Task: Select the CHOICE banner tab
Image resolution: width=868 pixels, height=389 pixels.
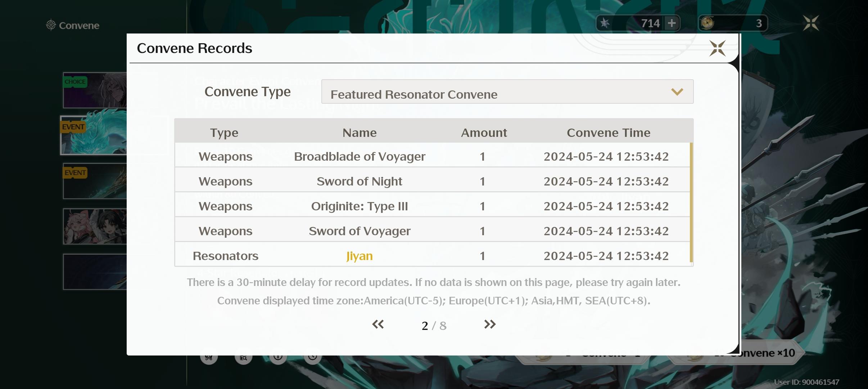Action: click(95, 90)
